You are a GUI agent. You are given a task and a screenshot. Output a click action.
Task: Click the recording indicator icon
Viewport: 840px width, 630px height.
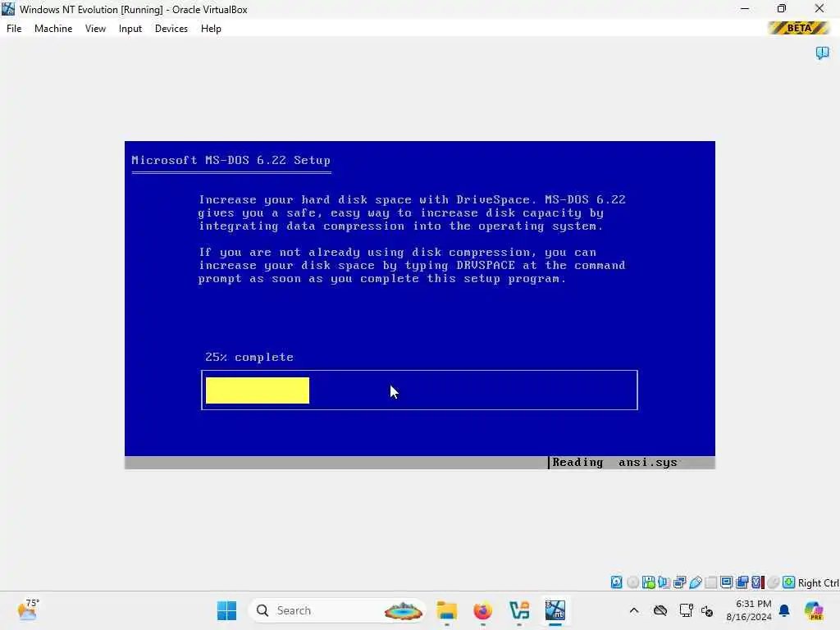(x=742, y=582)
